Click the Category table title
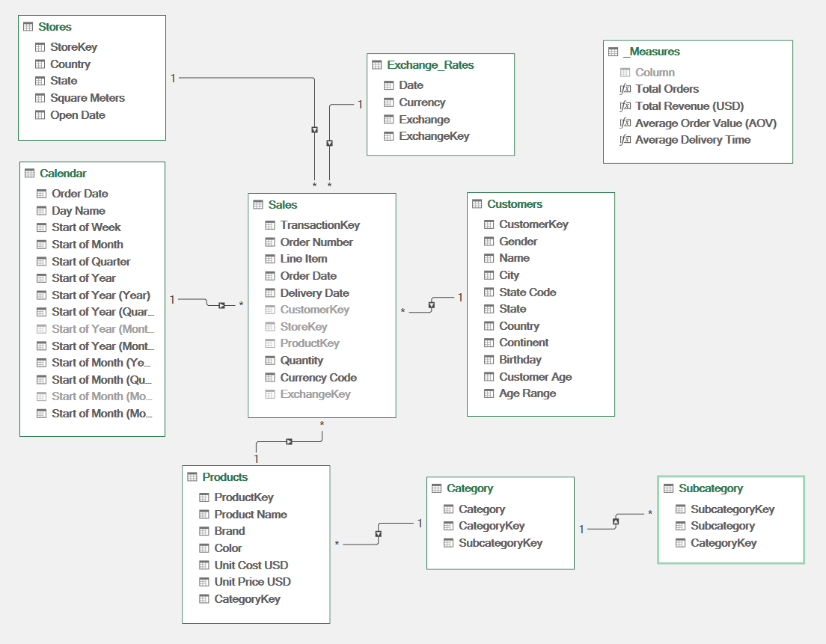Image resolution: width=826 pixels, height=644 pixels. tap(471, 488)
